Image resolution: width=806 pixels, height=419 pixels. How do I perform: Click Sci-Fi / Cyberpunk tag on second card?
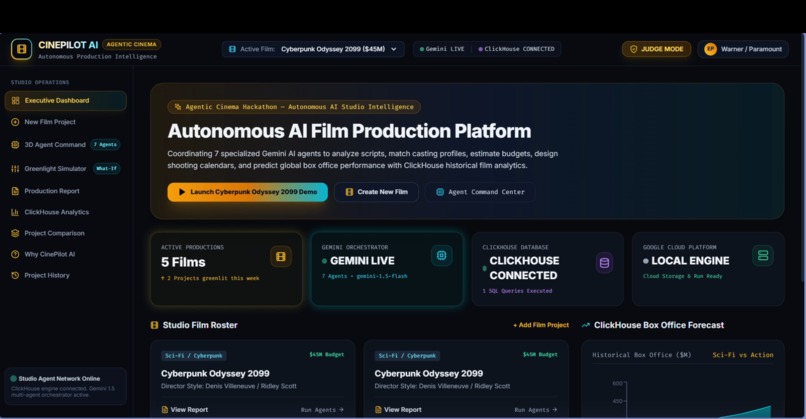point(407,355)
